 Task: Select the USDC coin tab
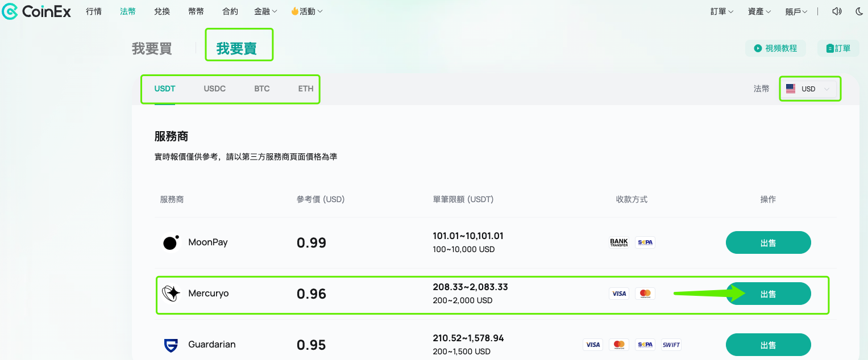coord(215,89)
